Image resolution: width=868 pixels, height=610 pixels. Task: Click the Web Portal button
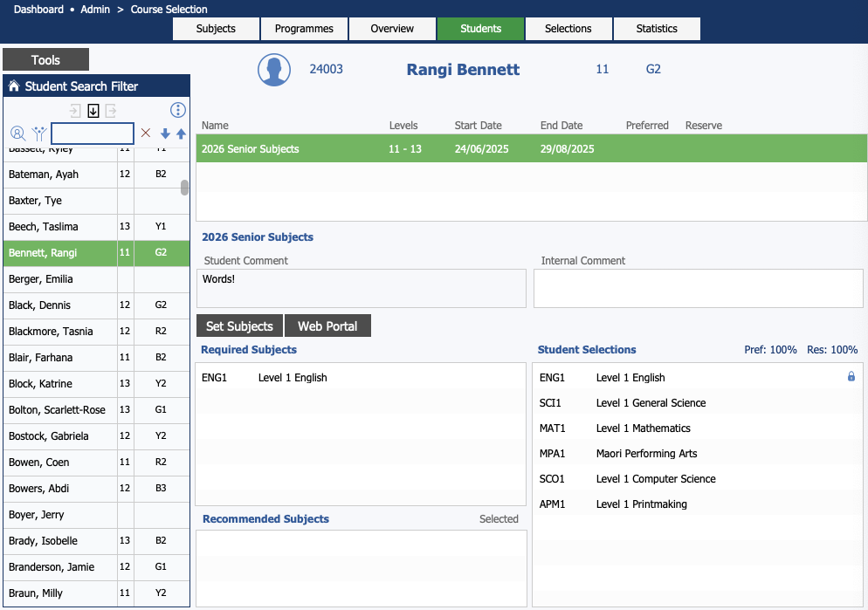pyautogui.click(x=327, y=326)
